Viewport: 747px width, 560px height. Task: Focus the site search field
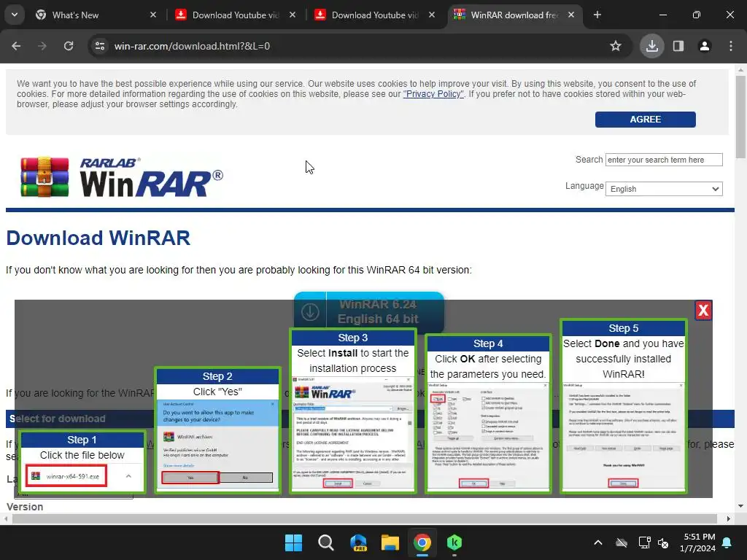pos(664,160)
